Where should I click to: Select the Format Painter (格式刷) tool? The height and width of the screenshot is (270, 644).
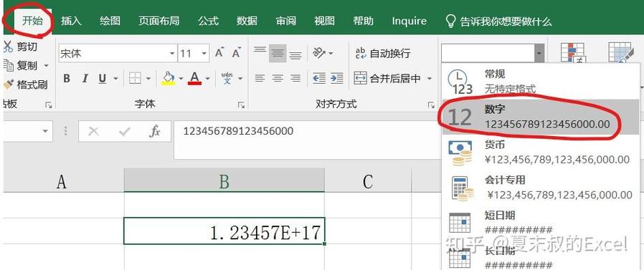tap(26, 85)
